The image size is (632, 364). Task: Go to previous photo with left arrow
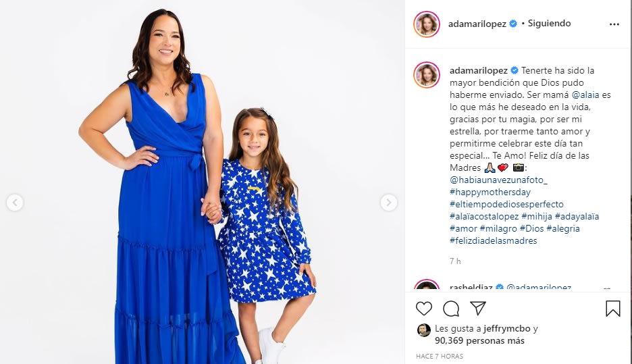[15, 203]
